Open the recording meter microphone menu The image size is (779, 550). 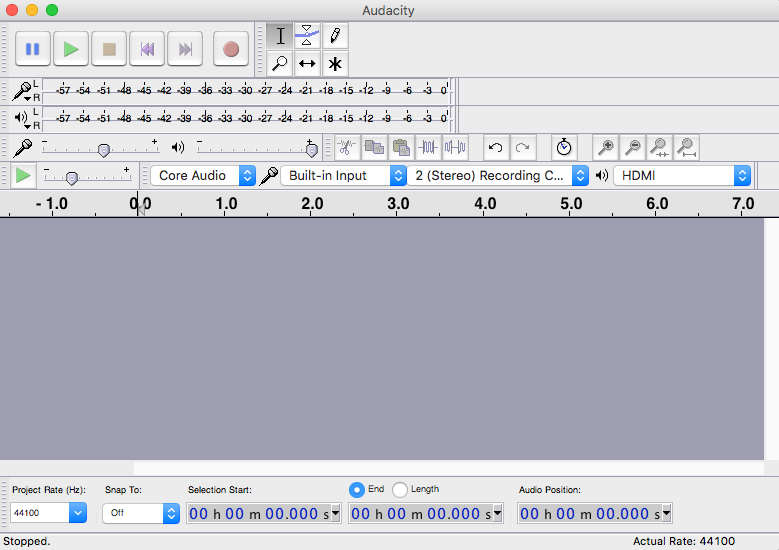coord(22,91)
